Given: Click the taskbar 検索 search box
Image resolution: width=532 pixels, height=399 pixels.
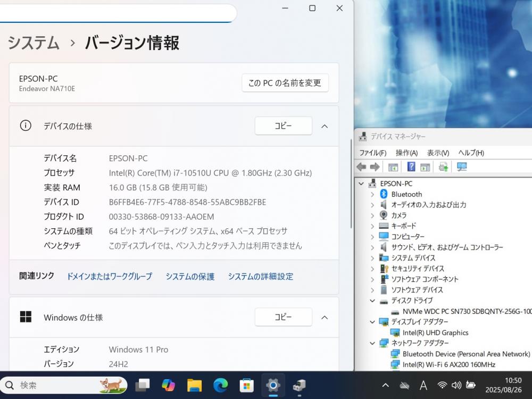Looking at the screenshot, I should click(63, 385).
